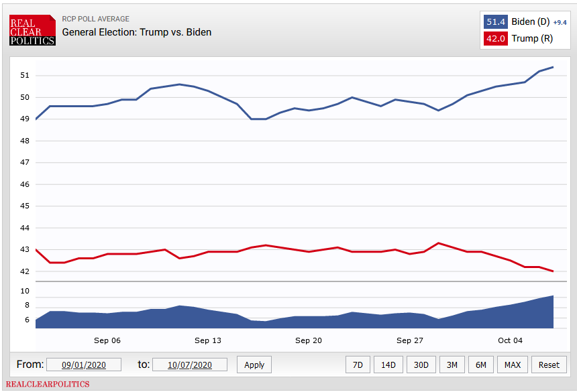Select the 7D time range

coord(358,365)
